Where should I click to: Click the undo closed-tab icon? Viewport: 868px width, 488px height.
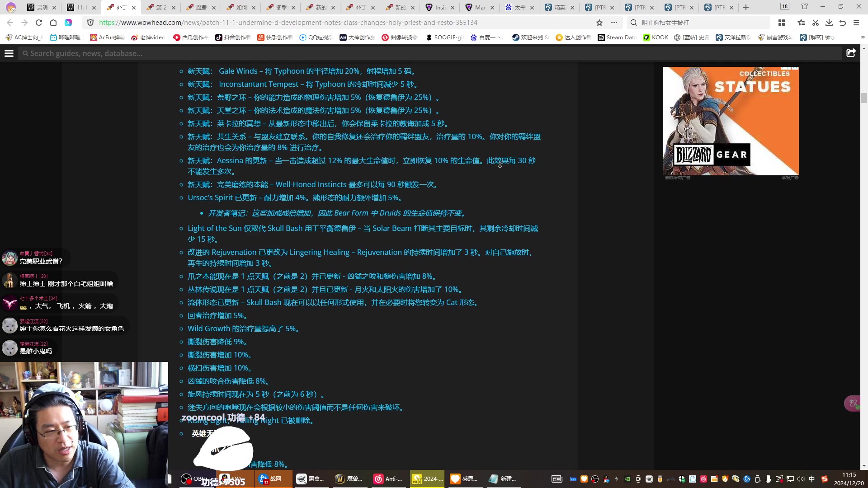pos(843,23)
